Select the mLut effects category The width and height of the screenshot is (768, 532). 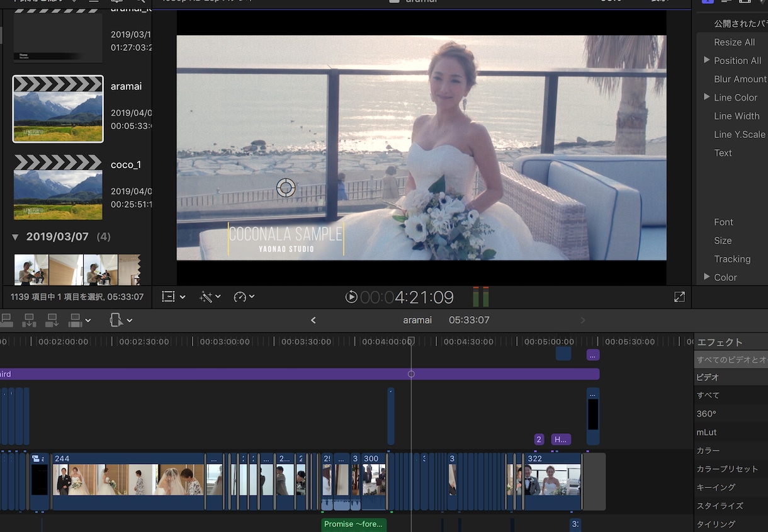[731, 433]
